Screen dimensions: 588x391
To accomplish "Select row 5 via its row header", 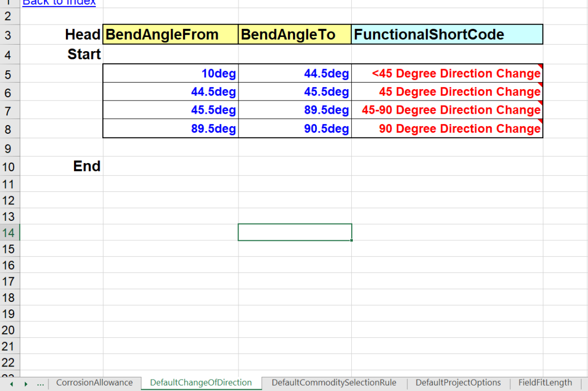I will point(10,74).
